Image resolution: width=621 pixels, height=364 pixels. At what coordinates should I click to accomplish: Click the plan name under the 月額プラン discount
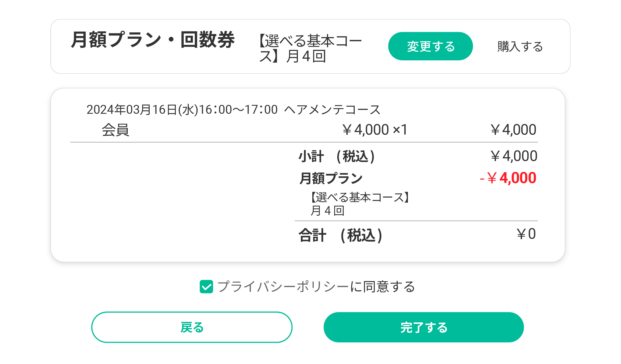coord(359,204)
